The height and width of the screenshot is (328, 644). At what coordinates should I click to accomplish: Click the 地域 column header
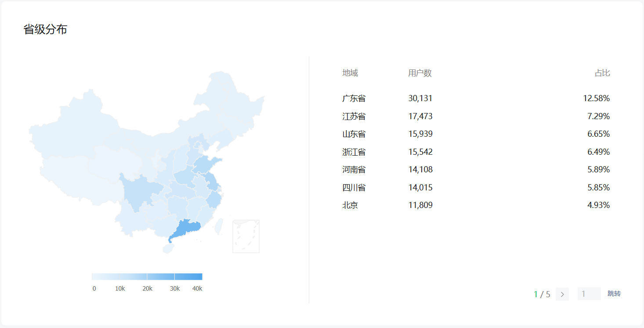pyautogui.click(x=350, y=73)
